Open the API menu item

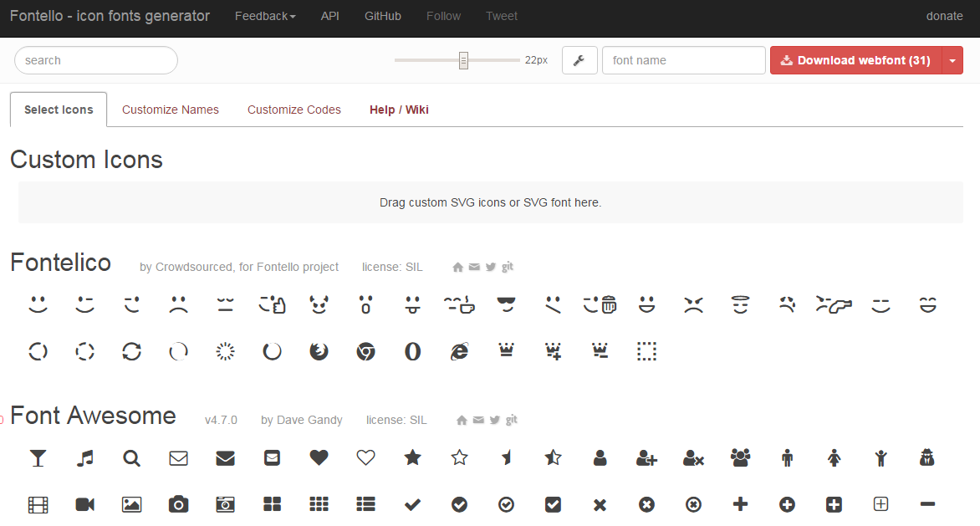click(x=330, y=16)
